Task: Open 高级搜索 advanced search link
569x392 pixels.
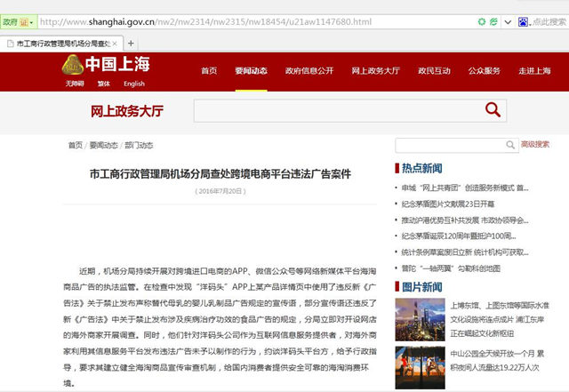Action: pos(535,144)
